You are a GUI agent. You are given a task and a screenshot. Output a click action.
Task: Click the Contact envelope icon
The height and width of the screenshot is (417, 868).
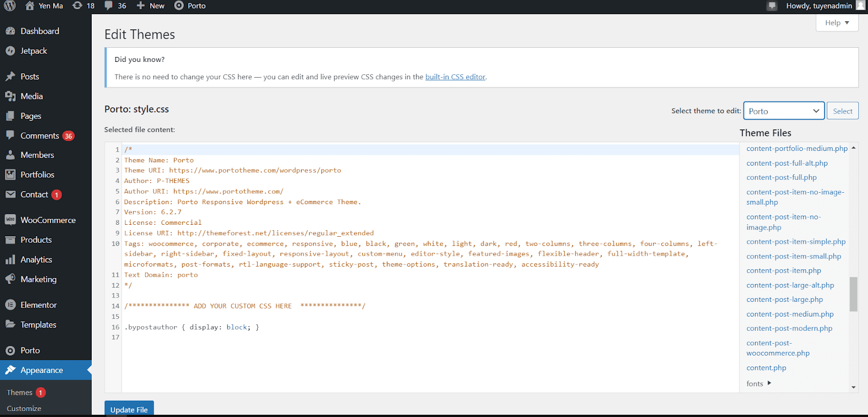point(10,194)
